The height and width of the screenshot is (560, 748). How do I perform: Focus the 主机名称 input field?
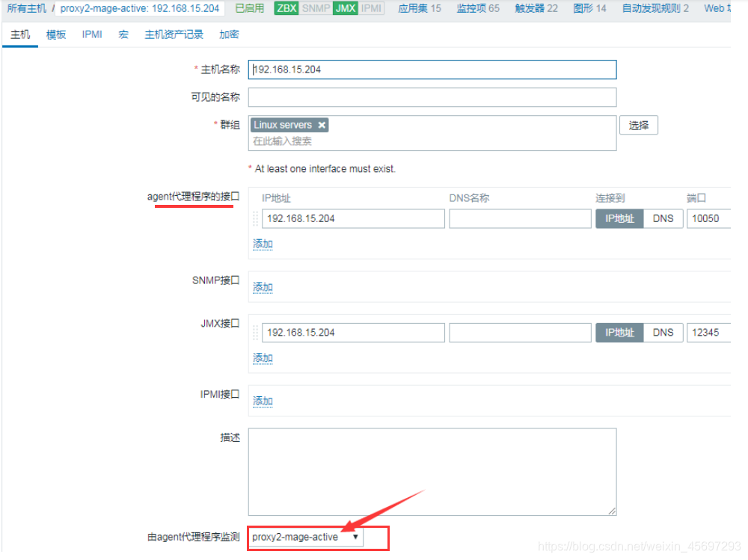click(432, 70)
